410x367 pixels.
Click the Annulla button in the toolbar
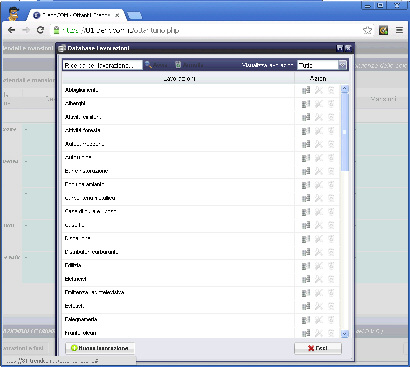point(189,65)
